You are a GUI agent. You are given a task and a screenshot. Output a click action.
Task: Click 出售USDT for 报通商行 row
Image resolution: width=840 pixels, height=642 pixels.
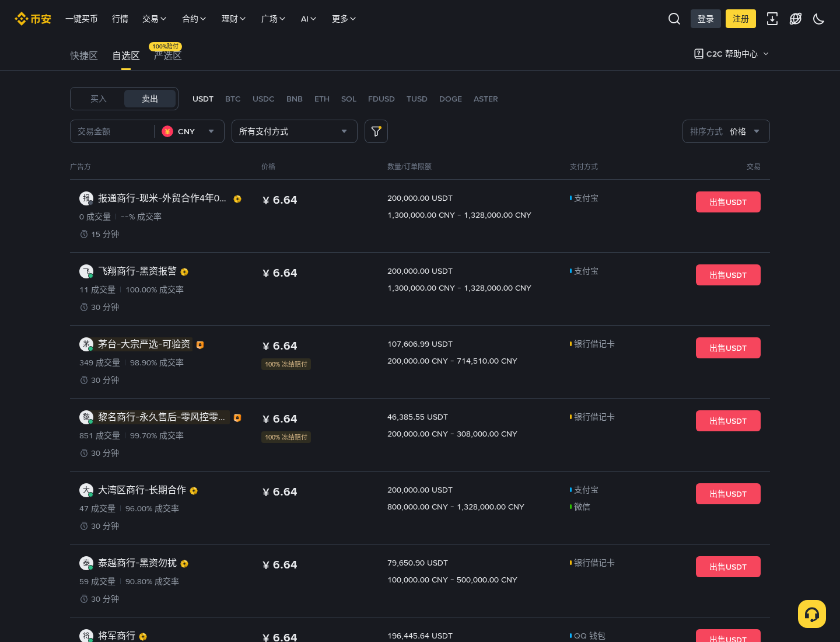[x=728, y=202]
